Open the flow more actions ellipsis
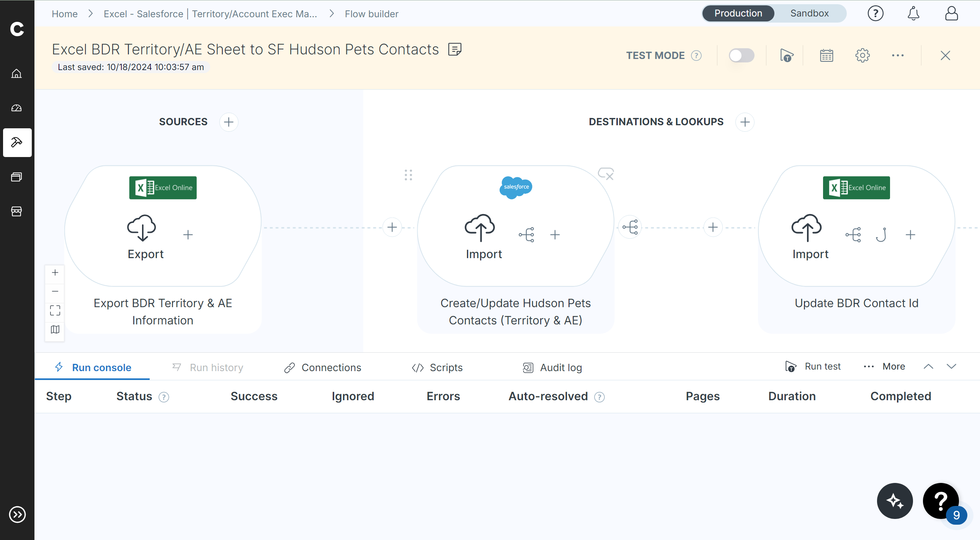Image resolution: width=980 pixels, height=540 pixels. pyautogui.click(x=898, y=56)
